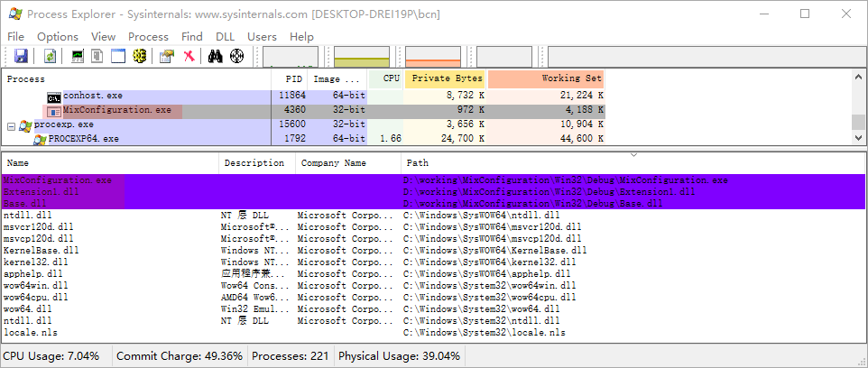The width and height of the screenshot is (868, 368).
Task: Sort by the Process column header
Action: [x=137, y=79]
